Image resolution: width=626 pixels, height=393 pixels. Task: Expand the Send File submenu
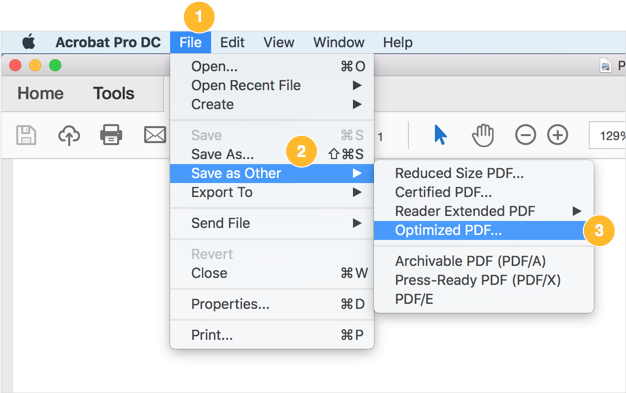pos(272,223)
